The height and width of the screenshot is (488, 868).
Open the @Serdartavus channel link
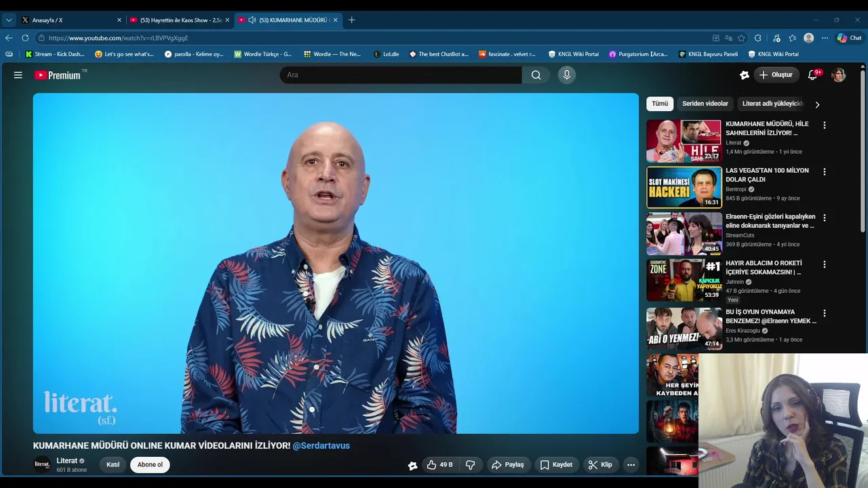(321, 445)
